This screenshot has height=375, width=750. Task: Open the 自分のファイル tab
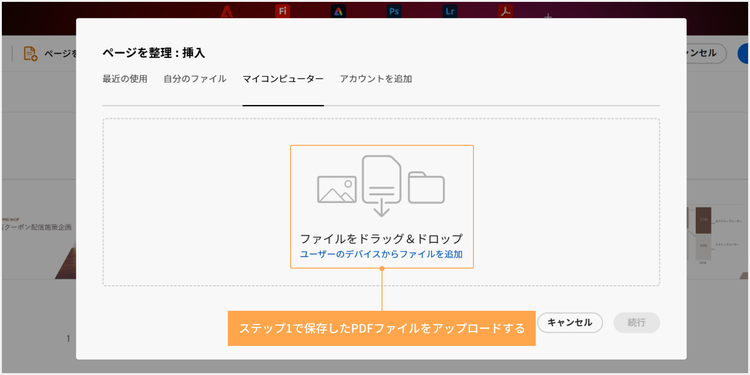click(195, 79)
